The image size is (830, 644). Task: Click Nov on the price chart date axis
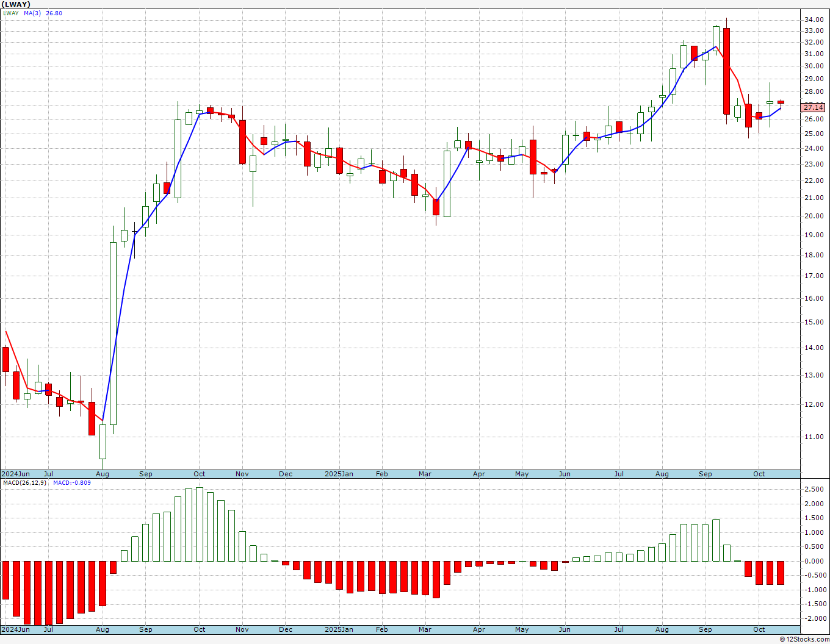[242, 474]
